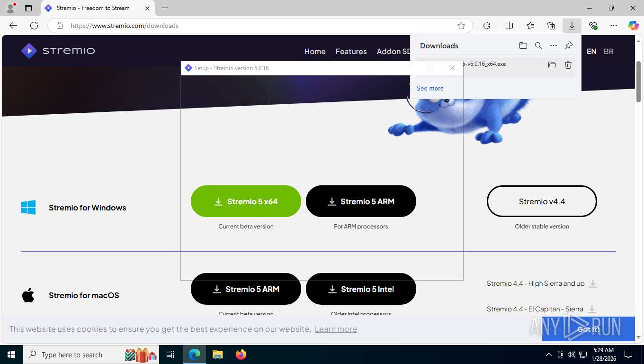Viewport: 644px width, 364px height.
Task: Open the Copilot sidebar icon
Action: [x=634, y=26]
